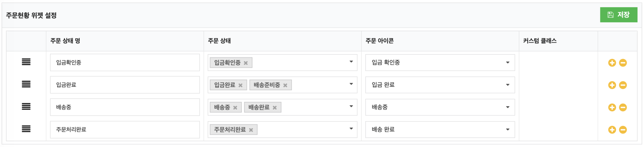644x147 pixels.
Task: Click the plus icon on 주문처리완료 row
Action: pyautogui.click(x=612, y=130)
